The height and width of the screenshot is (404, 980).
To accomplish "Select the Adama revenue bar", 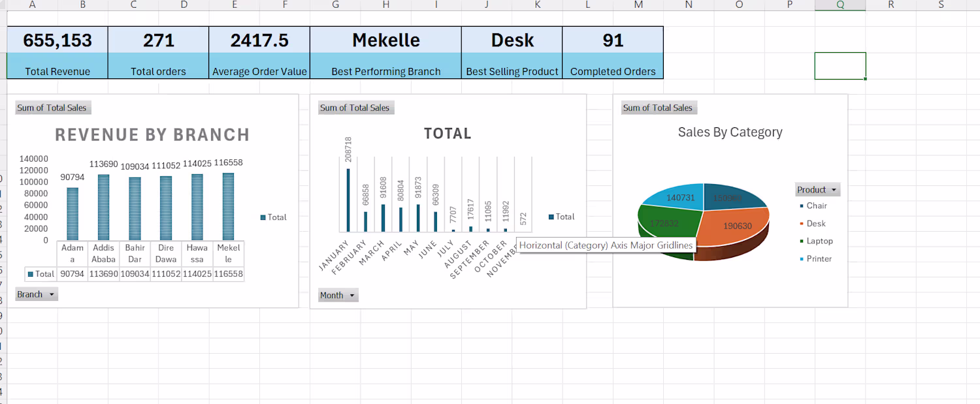I will tap(73, 214).
